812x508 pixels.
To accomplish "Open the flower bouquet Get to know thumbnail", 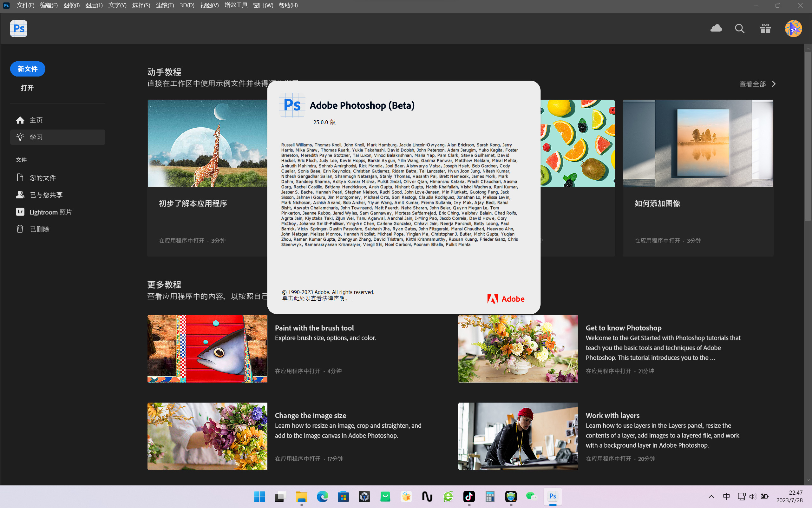I will tap(518, 348).
